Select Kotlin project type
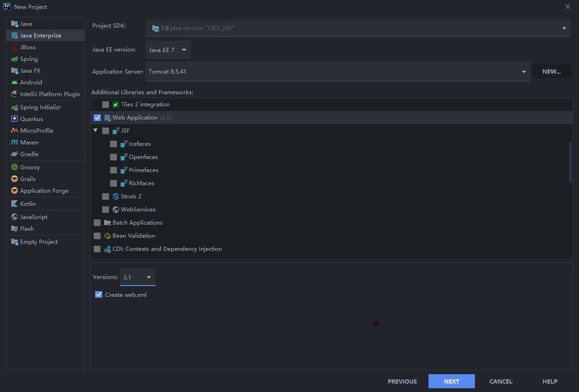This screenshot has height=392, width=579. click(x=45, y=204)
